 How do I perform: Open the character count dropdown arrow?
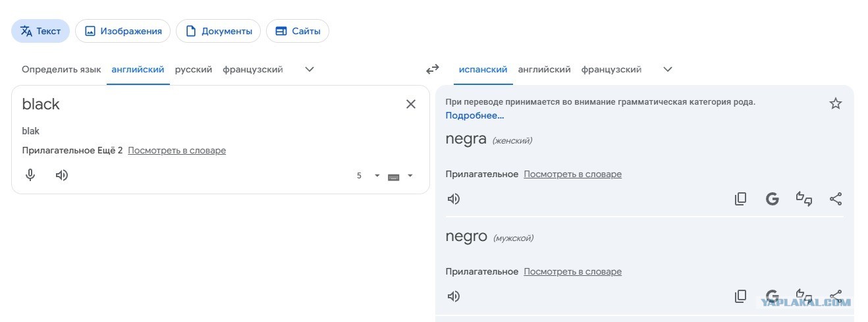(x=377, y=176)
